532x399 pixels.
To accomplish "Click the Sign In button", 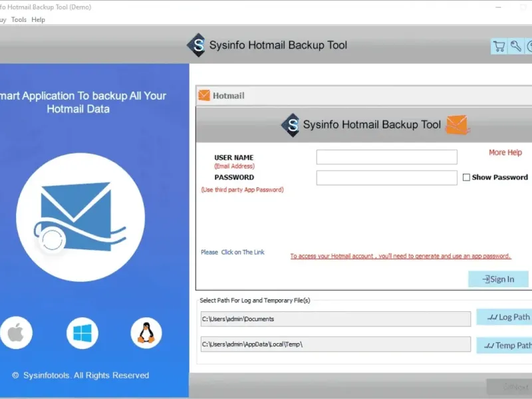I will (498, 279).
